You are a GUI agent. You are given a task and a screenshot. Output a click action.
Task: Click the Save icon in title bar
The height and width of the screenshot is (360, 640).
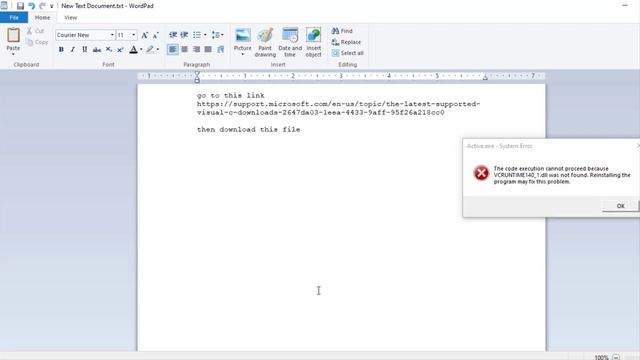pos(20,6)
